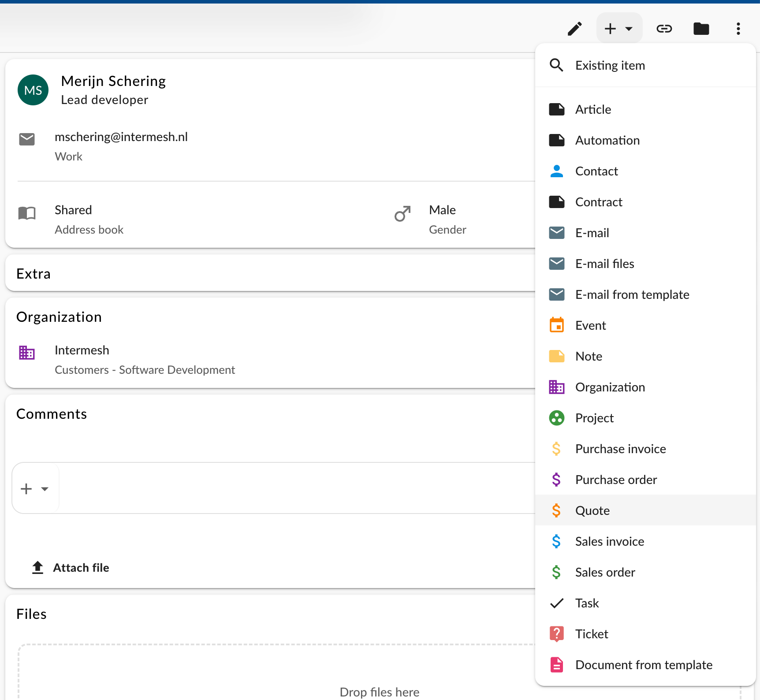The image size is (760, 700).
Task: Click the orange calendar Event icon
Action: click(556, 325)
